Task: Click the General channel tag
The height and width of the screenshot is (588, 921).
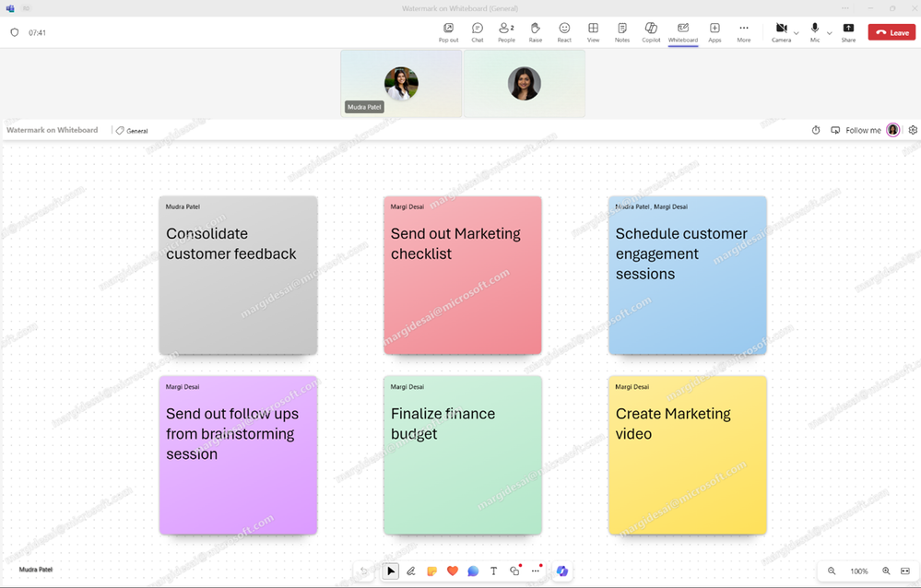Action: coord(132,130)
